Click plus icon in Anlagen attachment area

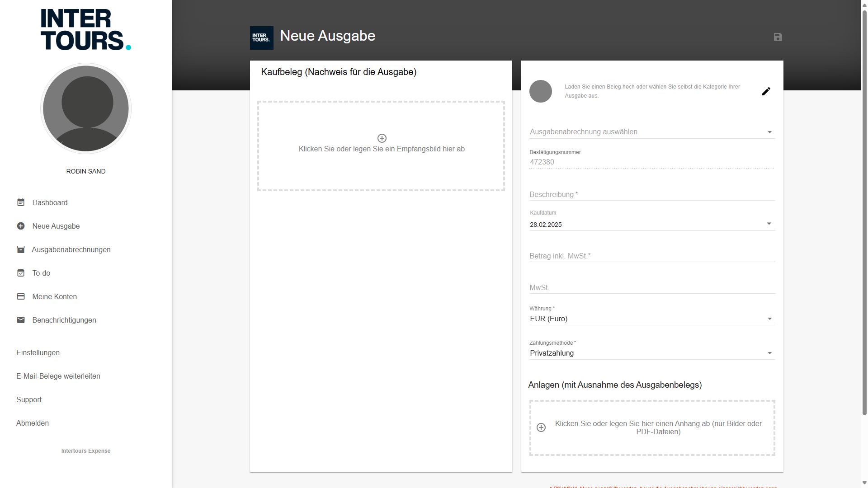pyautogui.click(x=541, y=427)
